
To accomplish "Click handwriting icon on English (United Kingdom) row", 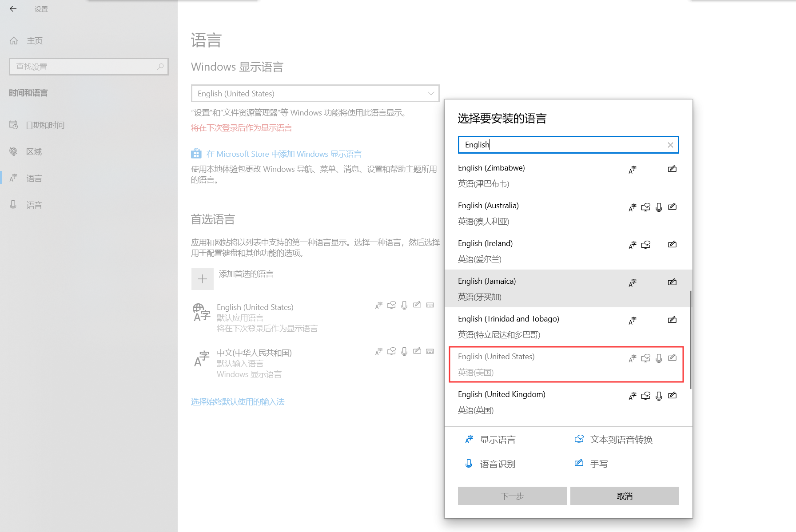I will (672, 395).
